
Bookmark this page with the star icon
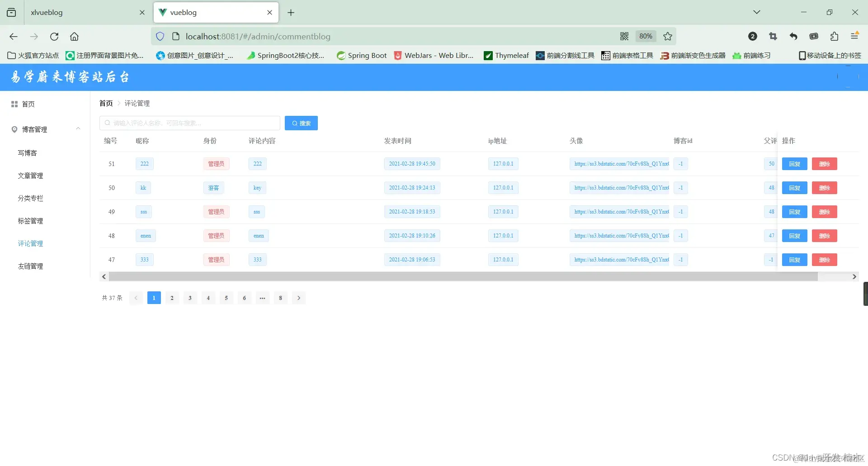pos(668,36)
